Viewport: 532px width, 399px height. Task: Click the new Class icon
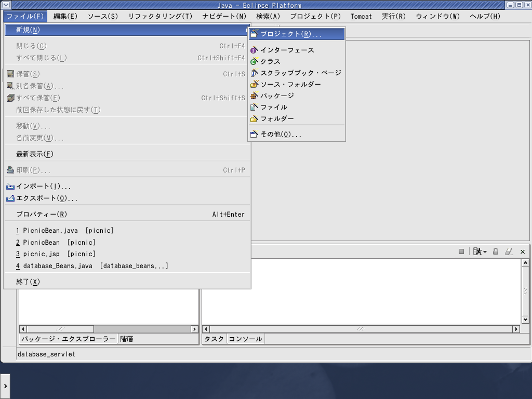click(254, 61)
